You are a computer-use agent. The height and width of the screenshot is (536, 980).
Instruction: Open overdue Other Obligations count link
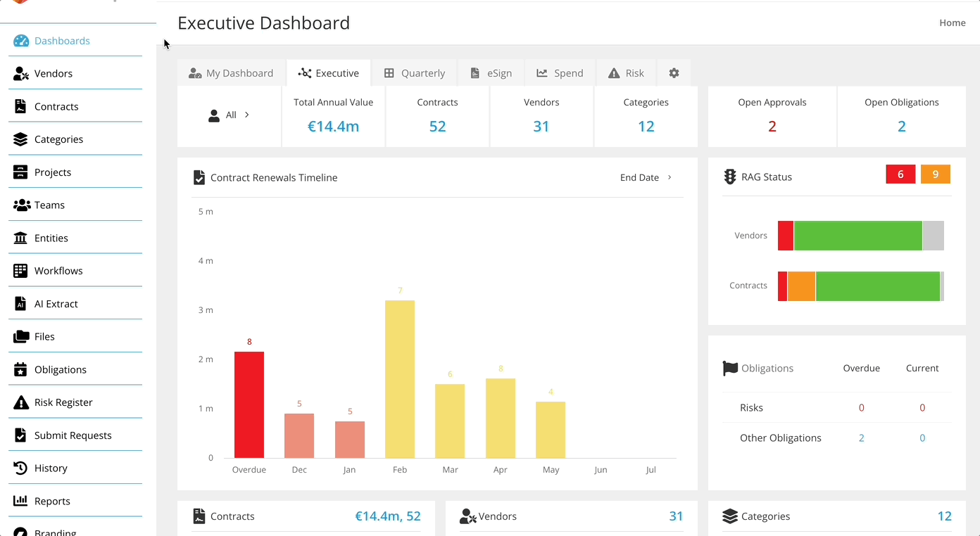[x=861, y=438]
